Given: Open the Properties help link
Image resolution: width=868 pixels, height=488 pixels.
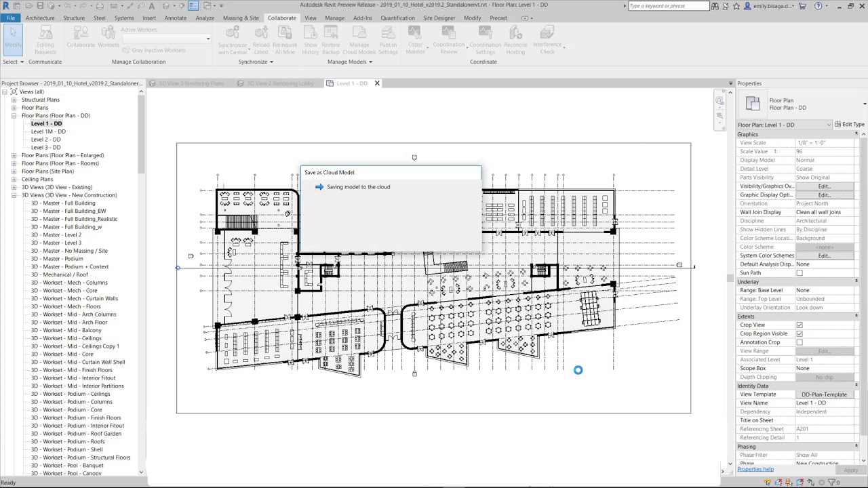Looking at the screenshot, I should (x=755, y=469).
